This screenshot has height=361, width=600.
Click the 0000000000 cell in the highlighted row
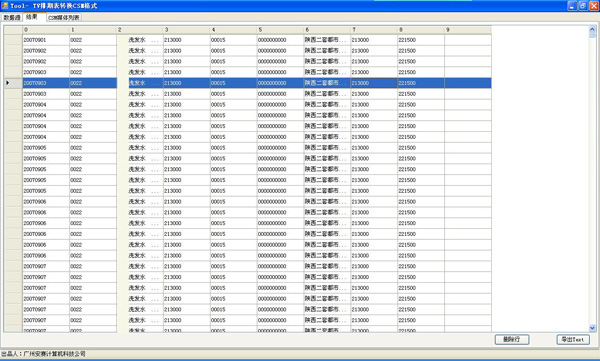(280, 83)
